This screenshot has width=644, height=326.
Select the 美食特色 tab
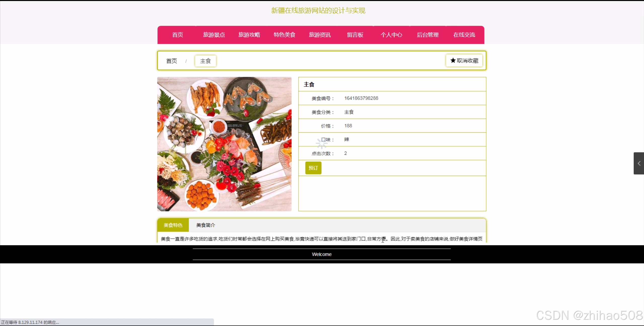(173, 225)
